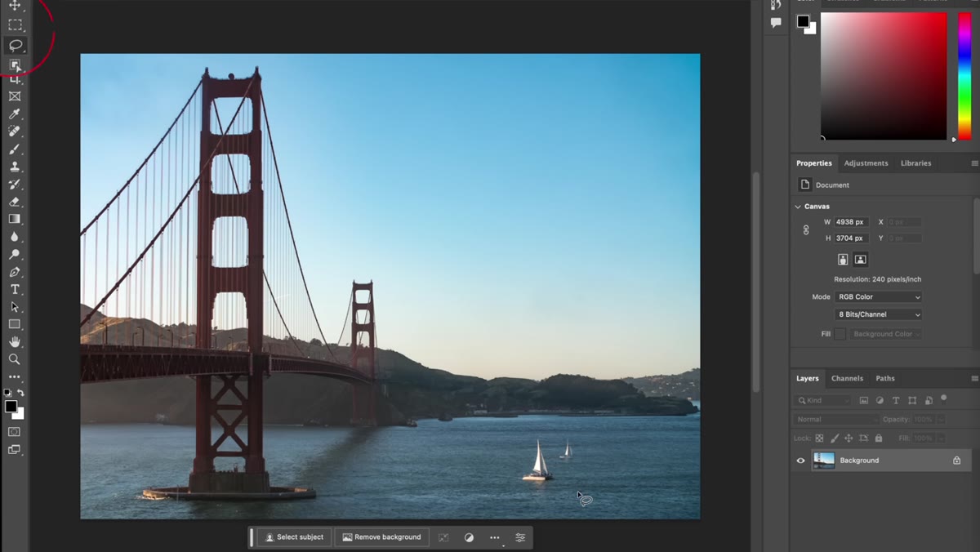The image size is (980, 552).
Task: Filter layers by type layers
Action: (896, 401)
